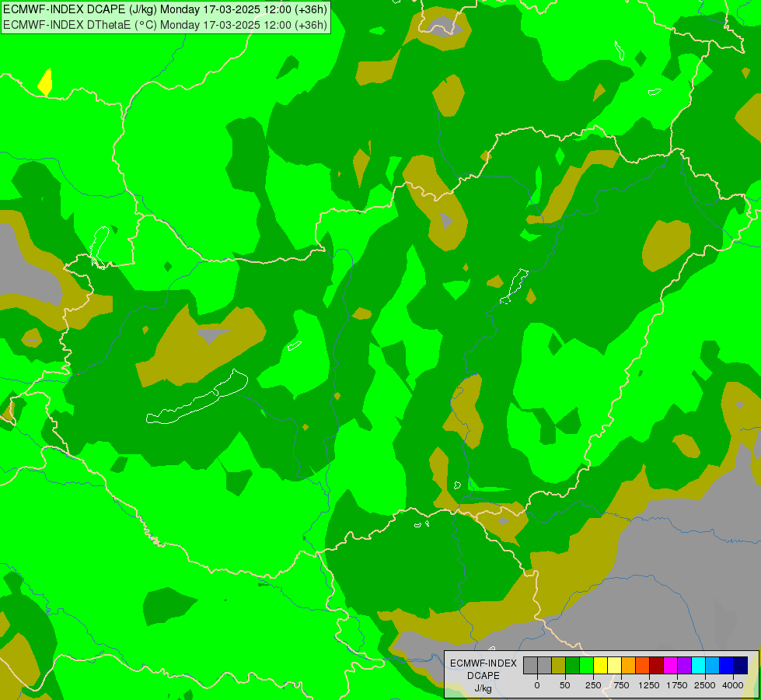Image resolution: width=761 pixels, height=700 pixels.
Task: Click the sky blue legend swatch
Action: tap(713, 666)
